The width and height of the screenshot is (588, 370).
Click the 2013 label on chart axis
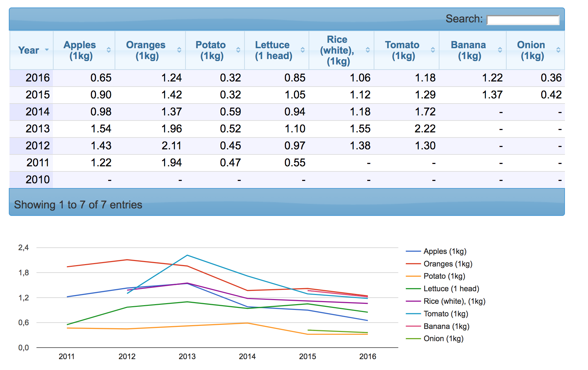(187, 356)
